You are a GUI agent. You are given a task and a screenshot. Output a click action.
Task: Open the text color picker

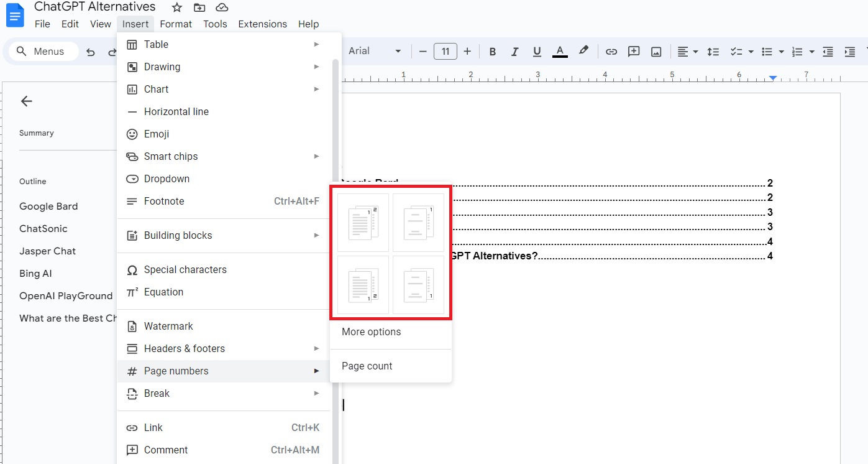pos(560,52)
